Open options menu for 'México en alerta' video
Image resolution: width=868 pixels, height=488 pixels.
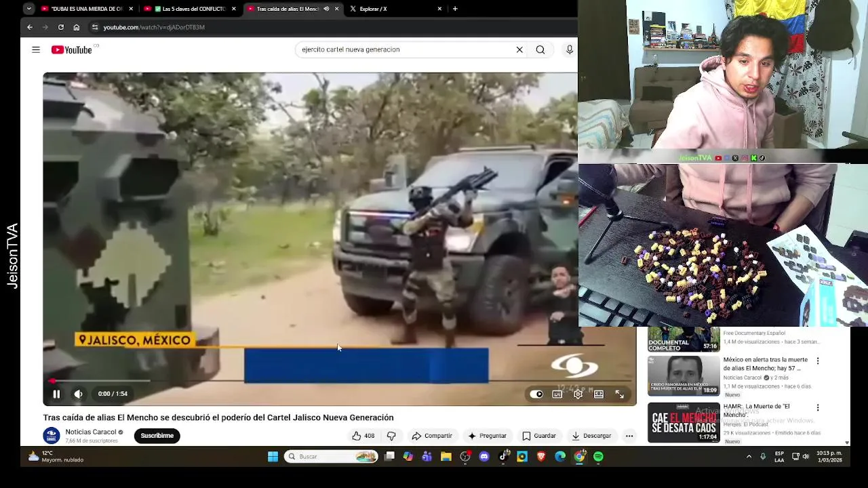(818, 361)
